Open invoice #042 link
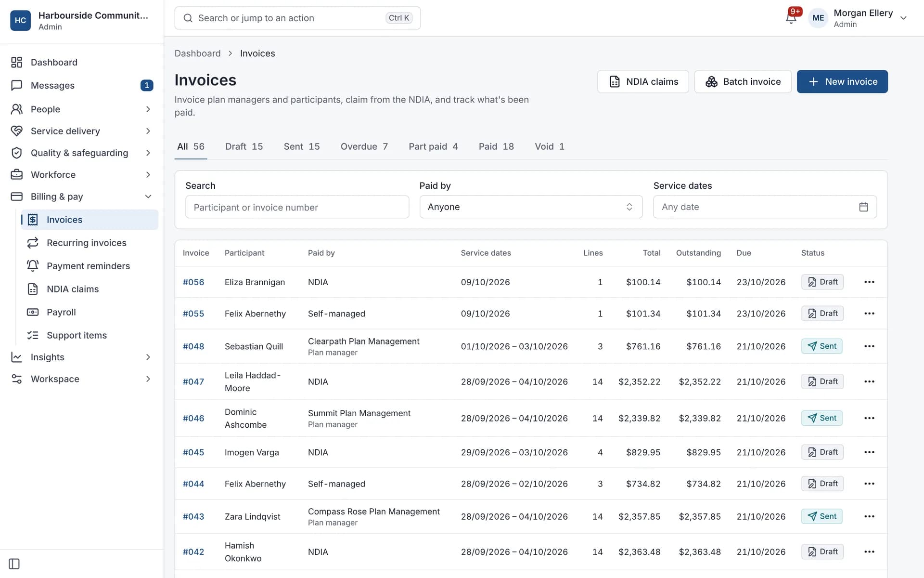 click(193, 552)
